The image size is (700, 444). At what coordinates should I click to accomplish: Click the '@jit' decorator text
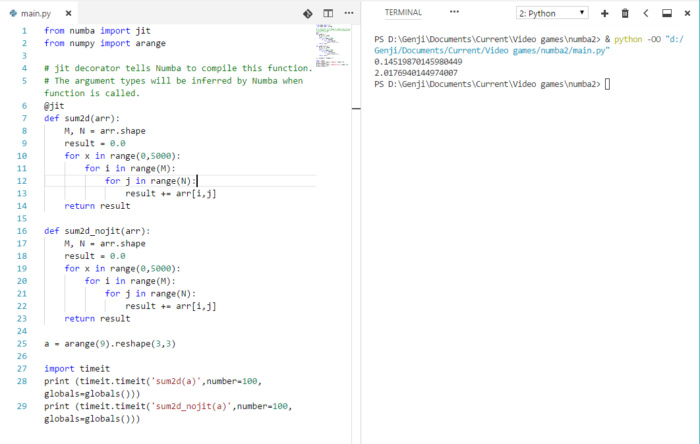click(54, 106)
